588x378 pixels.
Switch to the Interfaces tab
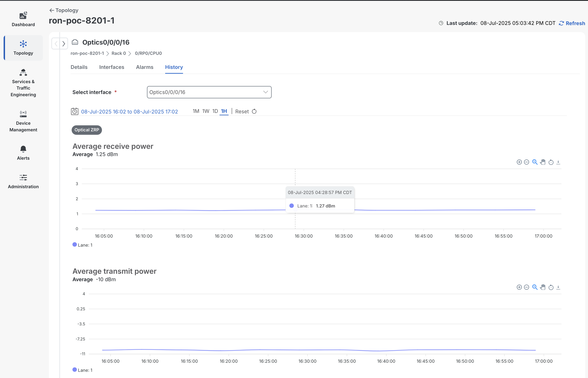[x=112, y=67]
